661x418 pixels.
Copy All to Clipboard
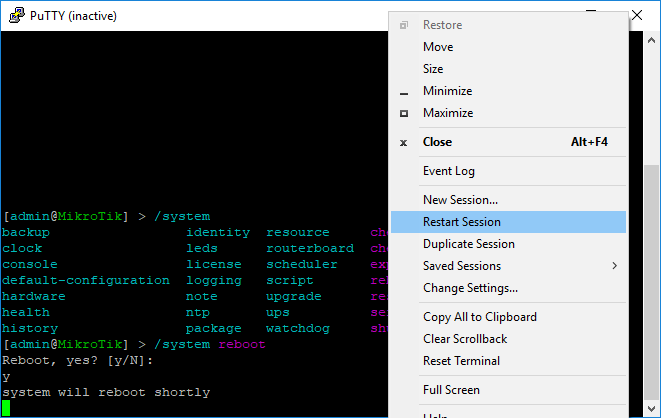[479, 317]
